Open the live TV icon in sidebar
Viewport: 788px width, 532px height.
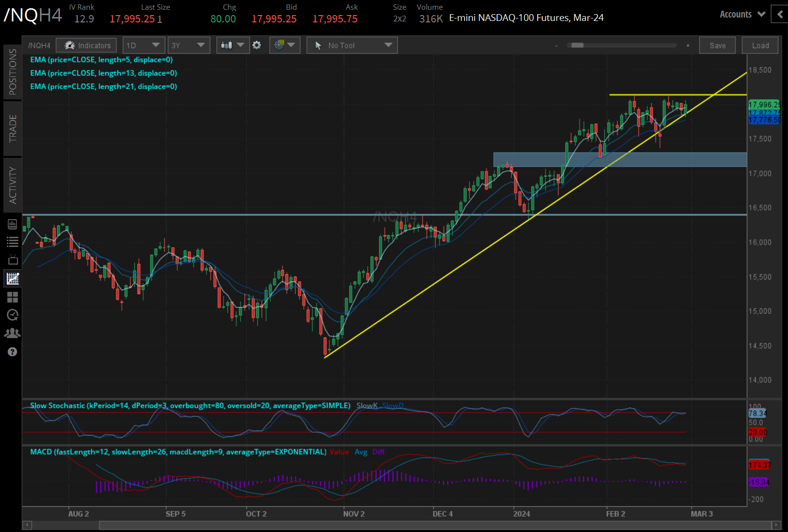coord(13,260)
